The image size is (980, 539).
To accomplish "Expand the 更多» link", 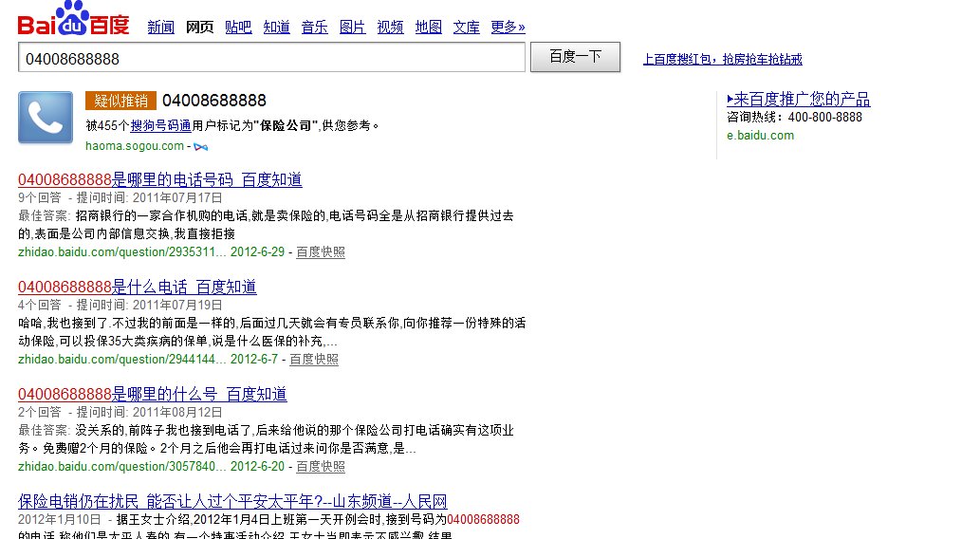I will [508, 27].
